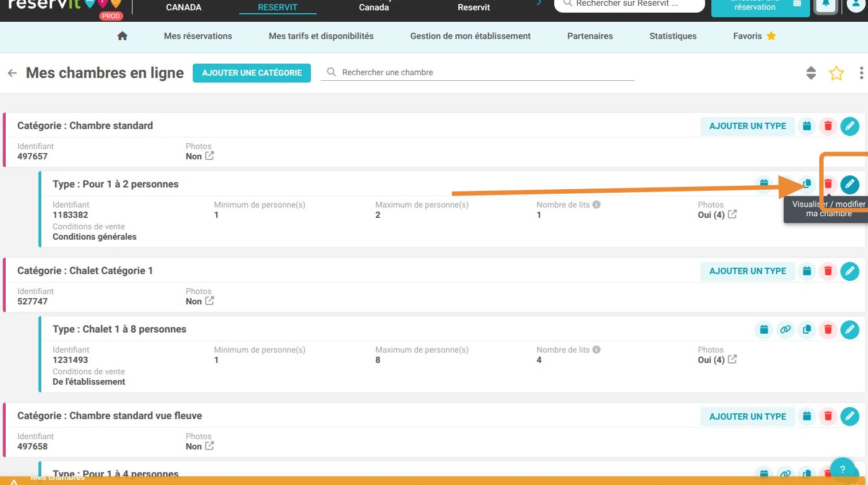Viewport: 868px width, 485px height.
Task: Go to the home icon in navigation bar
Action: [x=122, y=36]
